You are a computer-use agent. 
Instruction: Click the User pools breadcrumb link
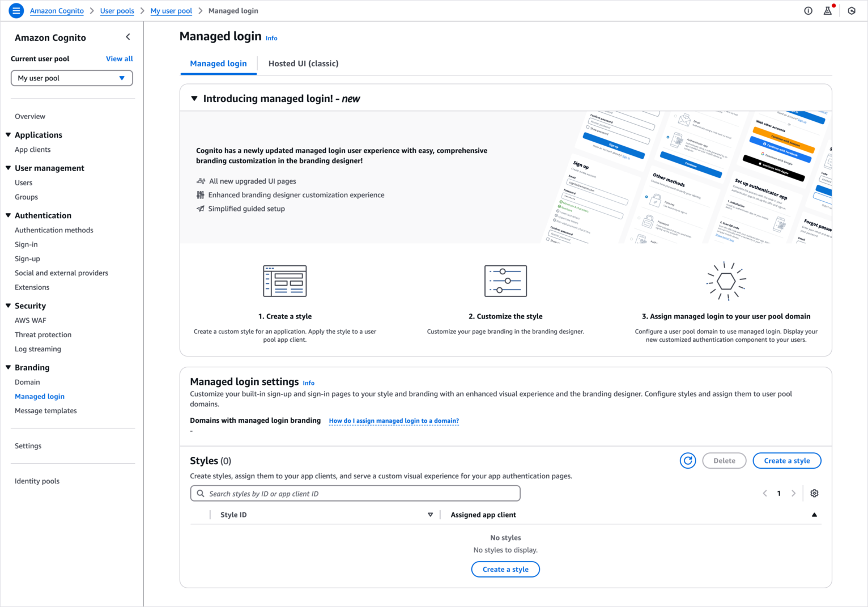pyautogui.click(x=117, y=11)
